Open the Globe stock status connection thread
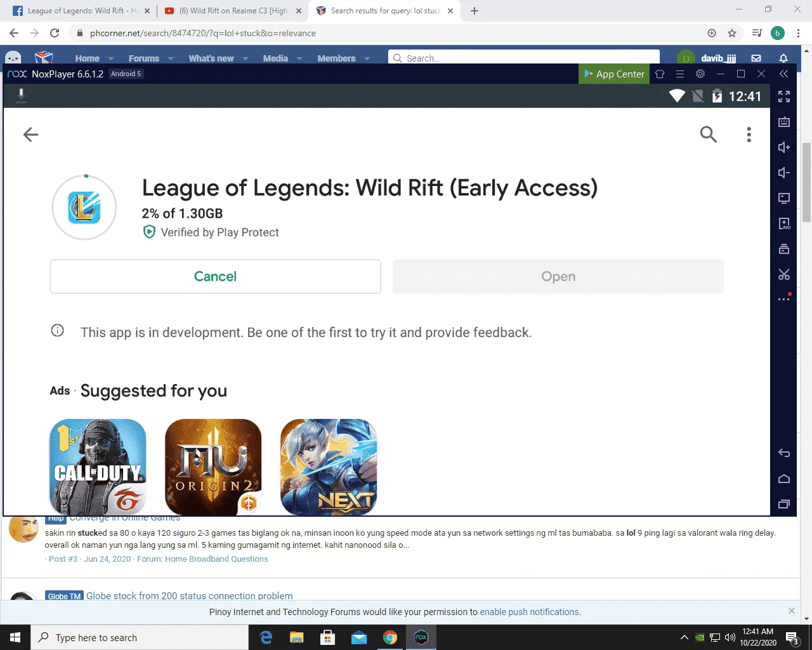 click(x=190, y=595)
